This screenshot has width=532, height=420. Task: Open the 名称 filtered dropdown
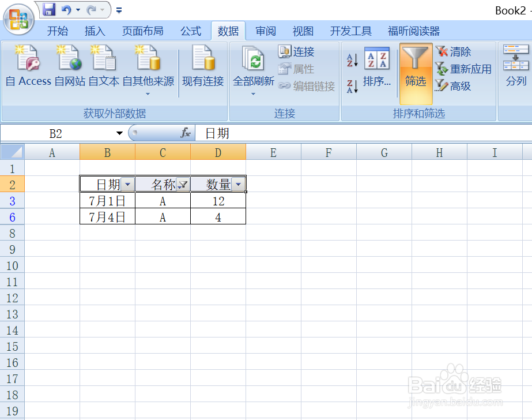tap(183, 185)
